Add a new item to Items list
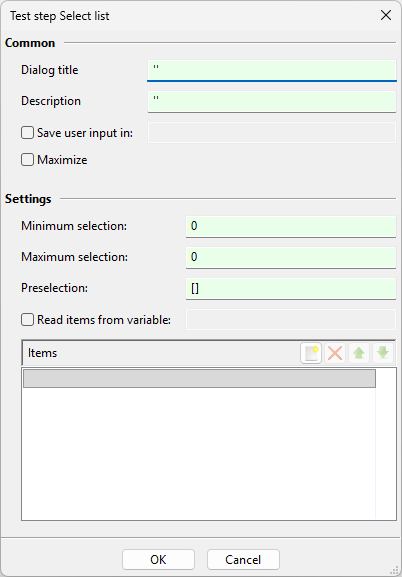 click(x=311, y=353)
